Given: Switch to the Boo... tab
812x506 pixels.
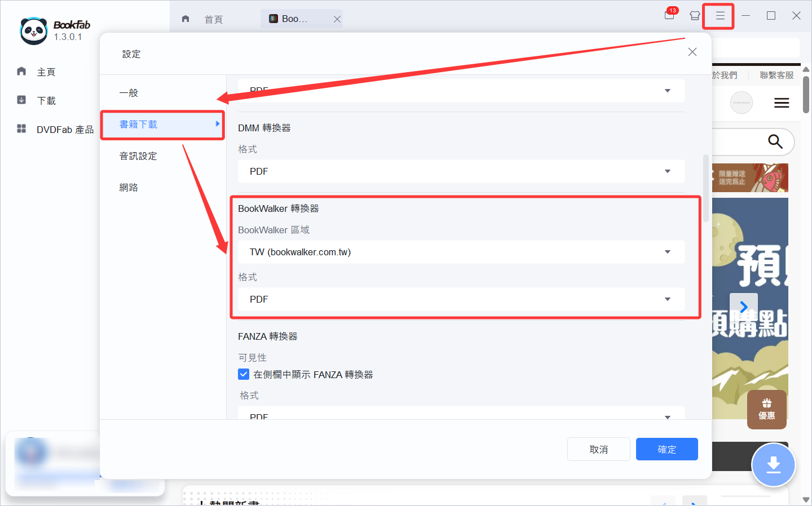Looking at the screenshot, I should [x=302, y=19].
